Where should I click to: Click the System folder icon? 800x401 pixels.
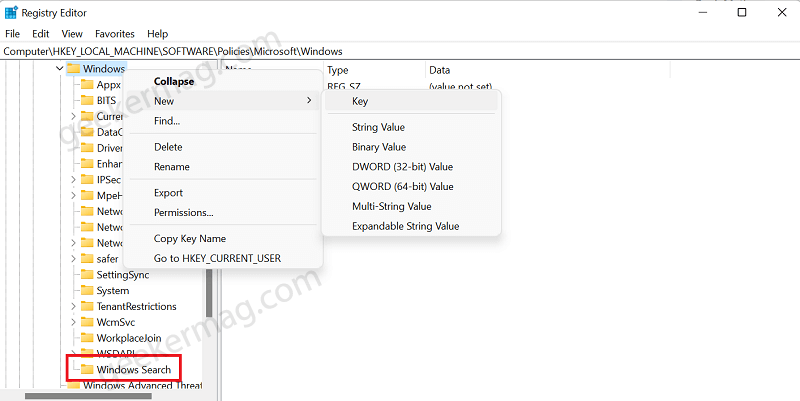coord(87,290)
